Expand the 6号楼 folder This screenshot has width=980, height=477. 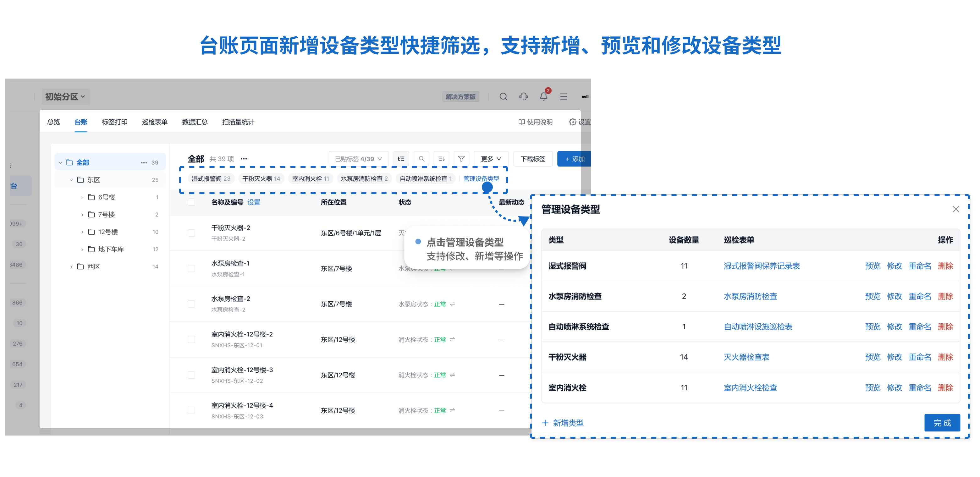tap(82, 197)
